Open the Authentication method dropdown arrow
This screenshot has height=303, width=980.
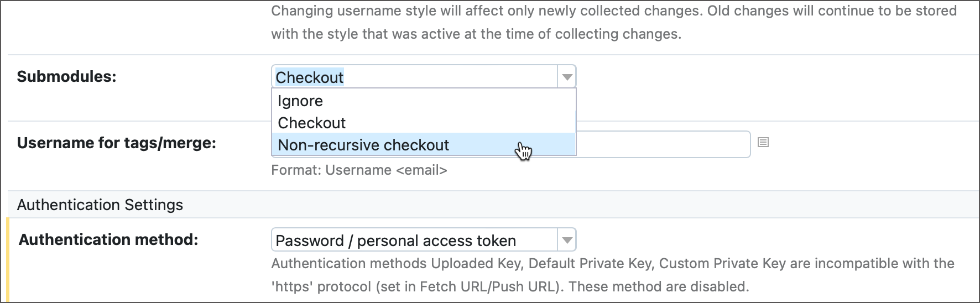567,240
